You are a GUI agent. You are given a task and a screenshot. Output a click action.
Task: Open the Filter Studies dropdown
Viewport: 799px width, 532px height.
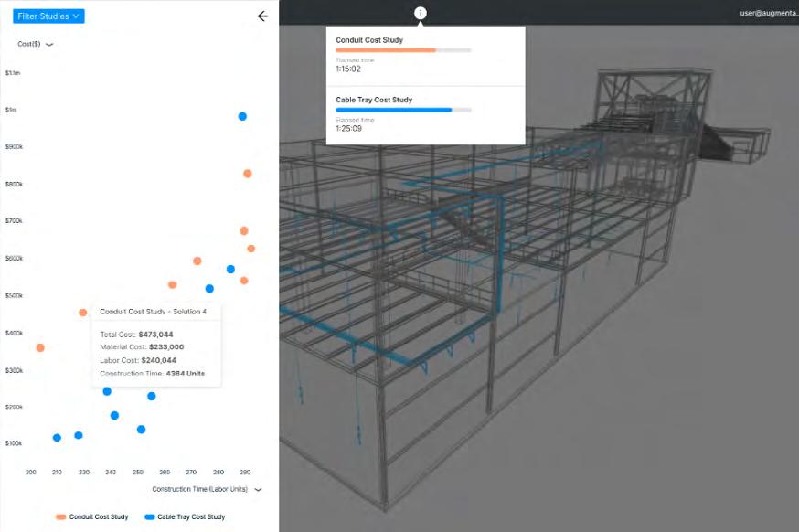(48, 16)
